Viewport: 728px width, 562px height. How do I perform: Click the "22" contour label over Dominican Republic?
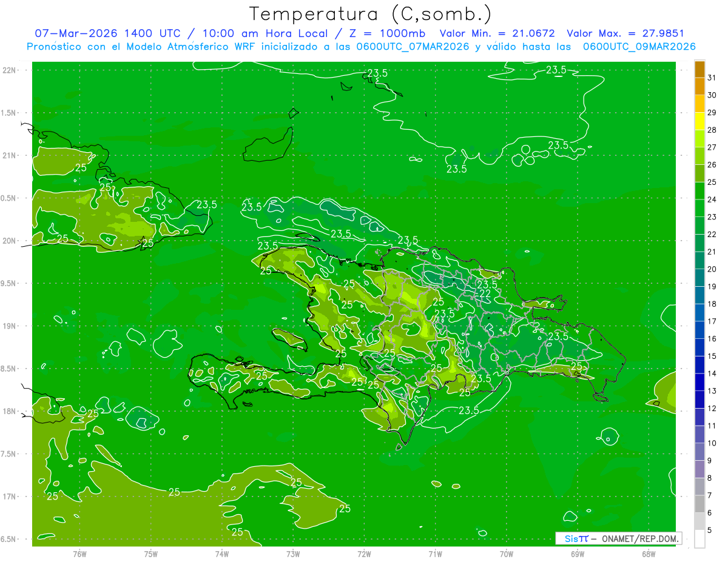pos(485,293)
